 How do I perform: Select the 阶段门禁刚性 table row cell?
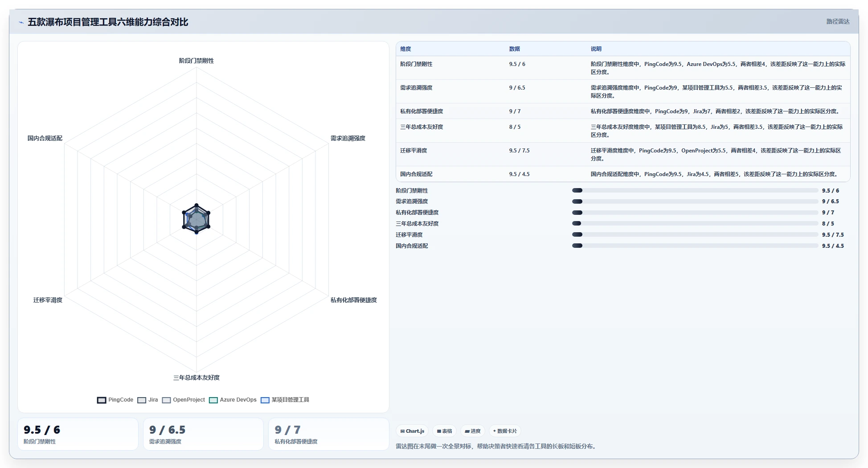click(x=416, y=64)
